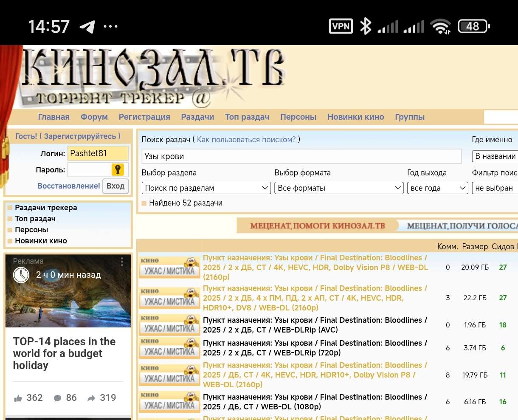This screenshot has width=518, height=420.
Task: Open the WEB-DLRip (720p) torrent title
Action: coord(315,348)
